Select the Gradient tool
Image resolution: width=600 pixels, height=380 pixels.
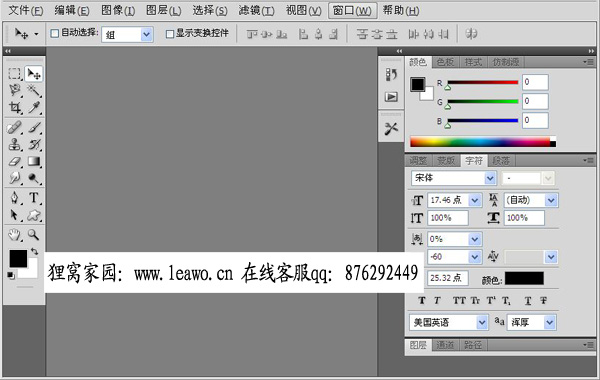[x=34, y=161]
